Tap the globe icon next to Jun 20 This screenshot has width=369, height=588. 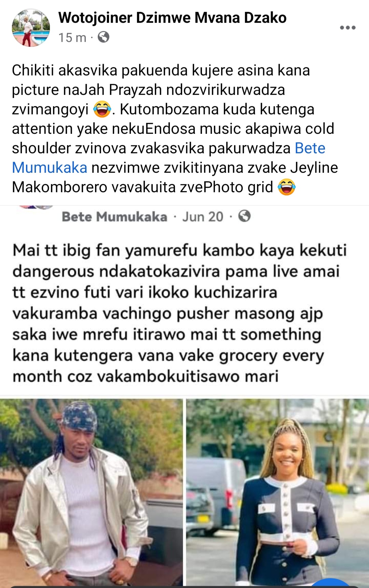244,216
